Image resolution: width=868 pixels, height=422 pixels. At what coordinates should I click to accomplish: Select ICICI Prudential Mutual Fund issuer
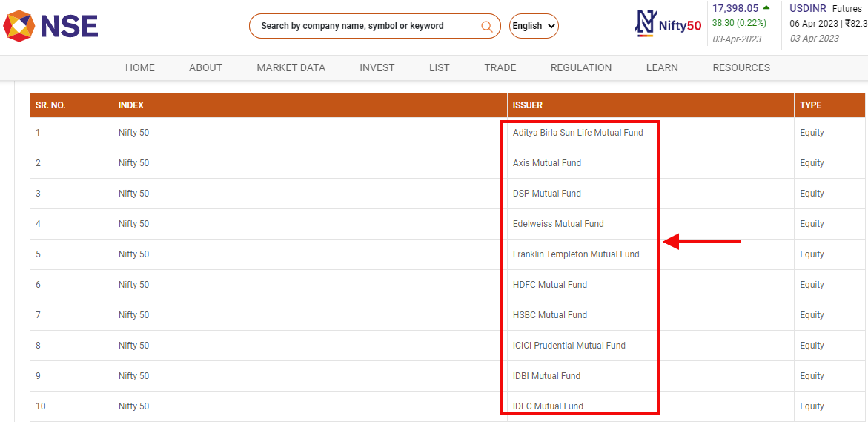tap(569, 346)
